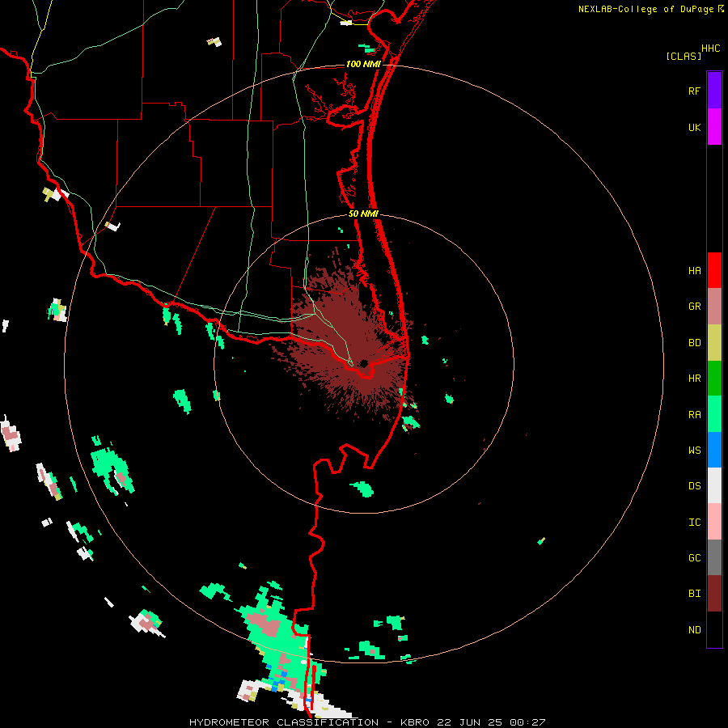Viewport: 728px width, 728px height.
Task: Click the 'GC' legend label
Action: (x=694, y=558)
